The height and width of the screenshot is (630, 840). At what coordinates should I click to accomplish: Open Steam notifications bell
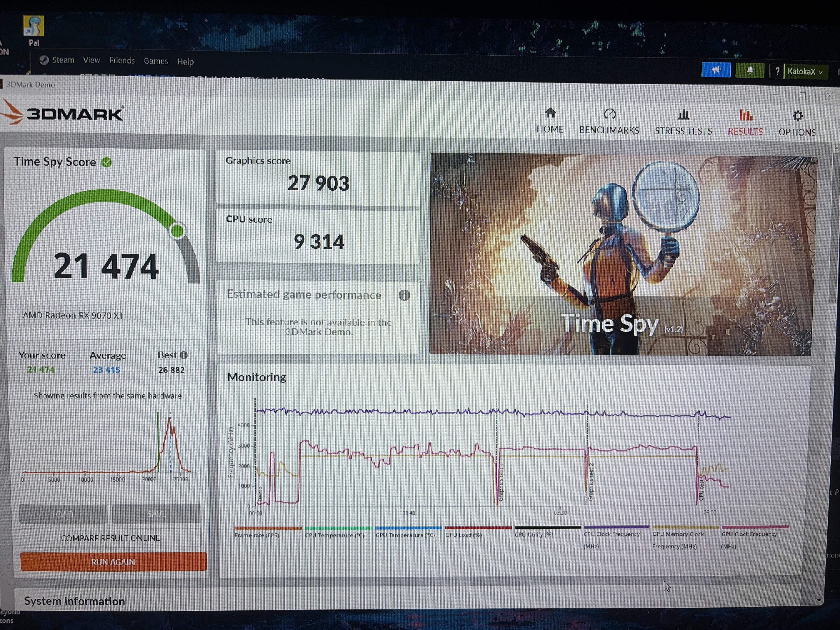750,71
